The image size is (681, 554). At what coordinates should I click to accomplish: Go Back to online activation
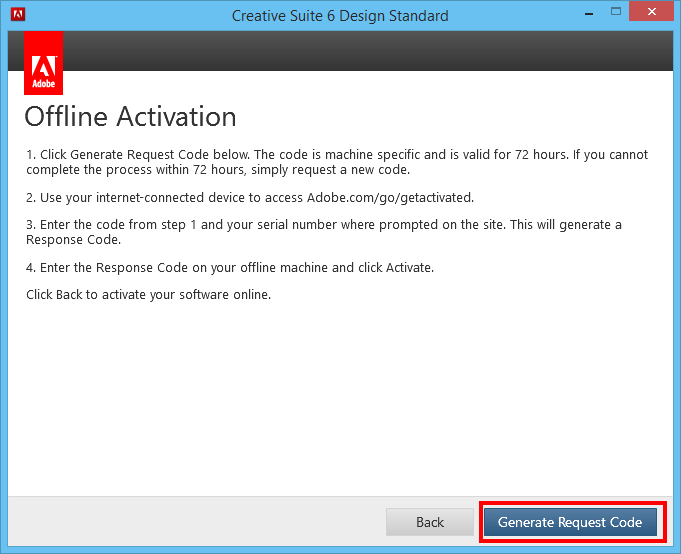[430, 522]
